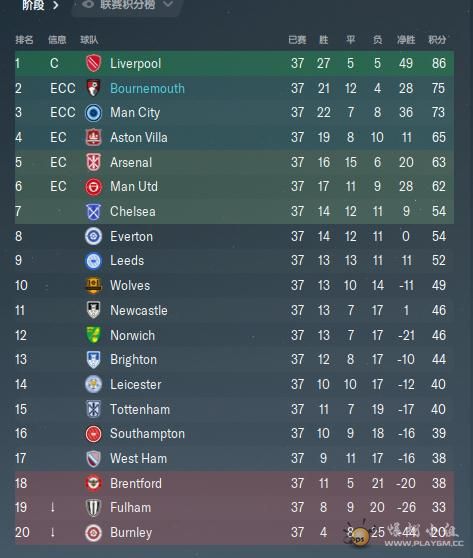This screenshot has width=473, height=558.
Task: Click the dropdown arrow beside 联赛积分榜
Action: coord(168,4)
